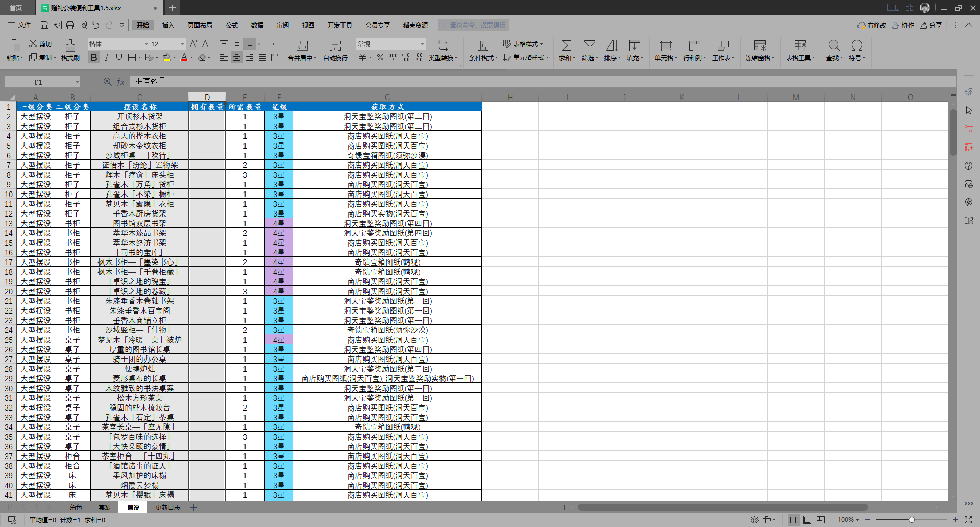Toggle Wrap Text 自动换行
The width and height of the screenshot is (980, 527).
click(335, 51)
